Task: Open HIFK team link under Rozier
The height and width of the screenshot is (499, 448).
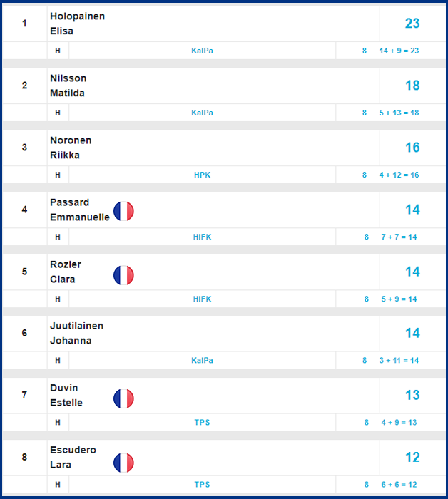Action: click(202, 299)
